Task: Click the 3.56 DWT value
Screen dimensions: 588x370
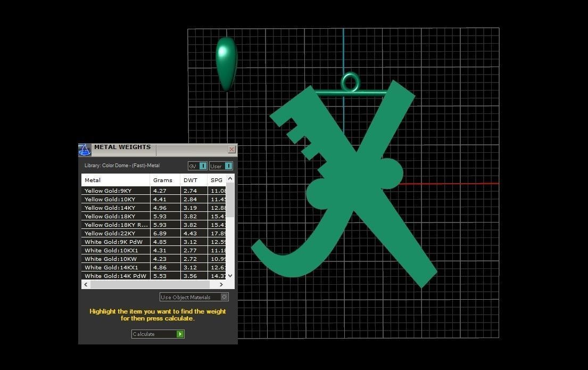Action: click(190, 276)
